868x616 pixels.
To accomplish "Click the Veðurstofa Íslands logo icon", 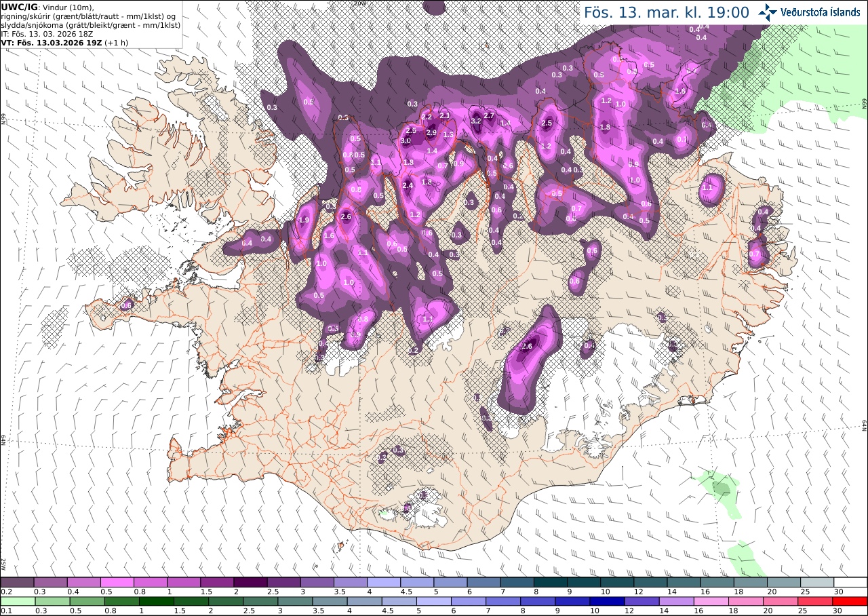I will [x=768, y=12].
